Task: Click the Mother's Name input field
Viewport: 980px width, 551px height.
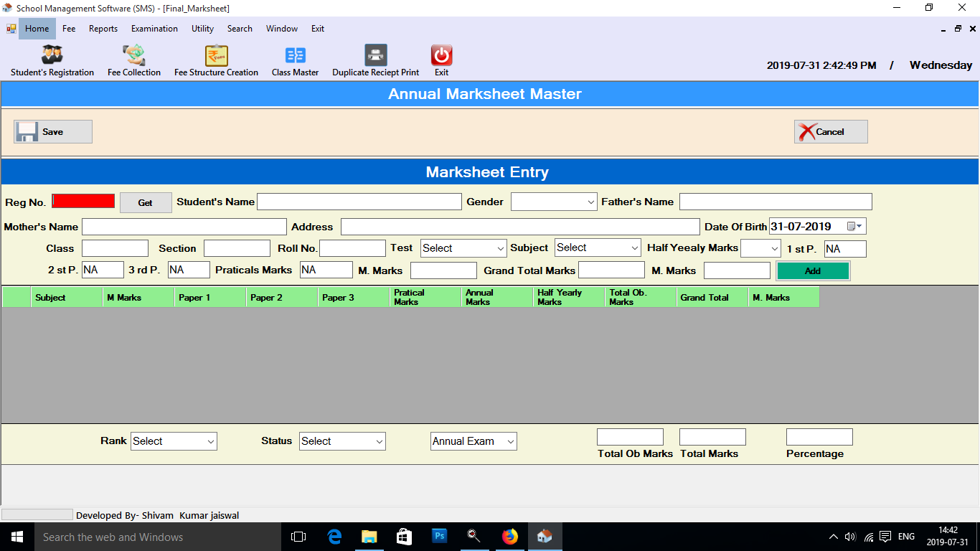Action: (184, 227)
